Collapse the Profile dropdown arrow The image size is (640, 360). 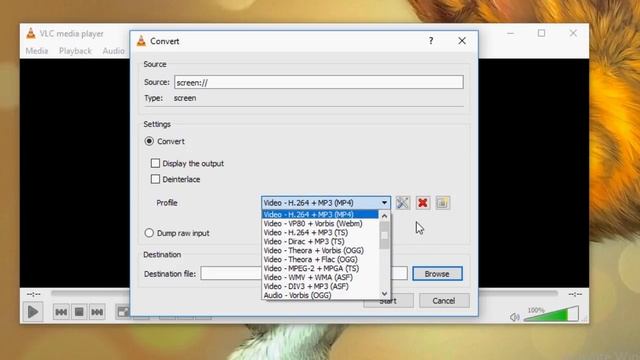pyautogui.click(x=384, y=202)
